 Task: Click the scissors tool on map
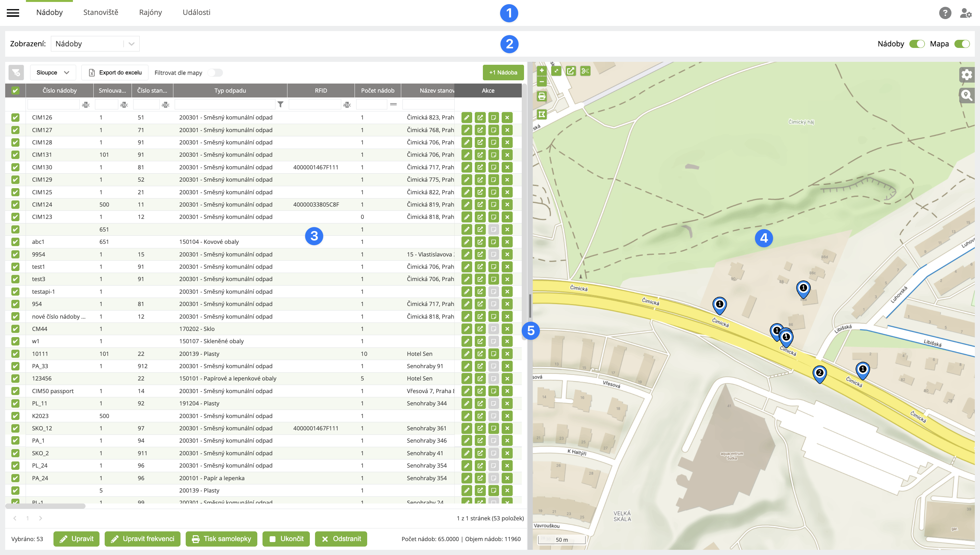[x=585, y=71]
